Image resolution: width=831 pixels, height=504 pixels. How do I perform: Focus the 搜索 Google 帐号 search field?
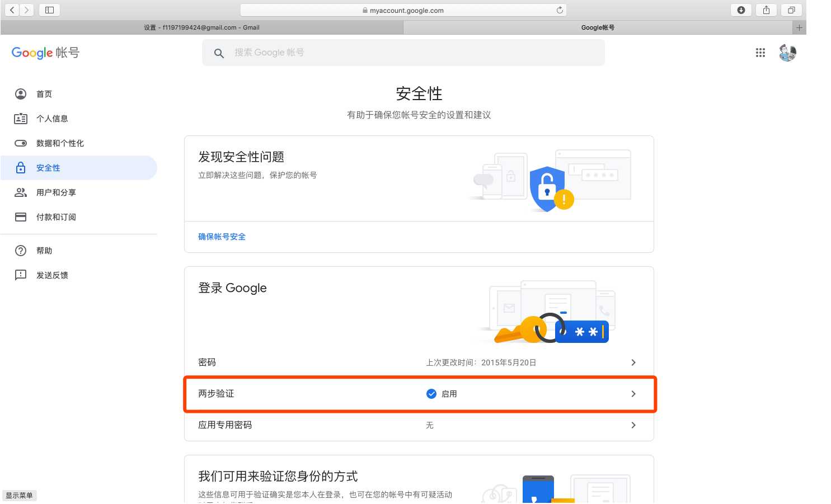[403, 53]
